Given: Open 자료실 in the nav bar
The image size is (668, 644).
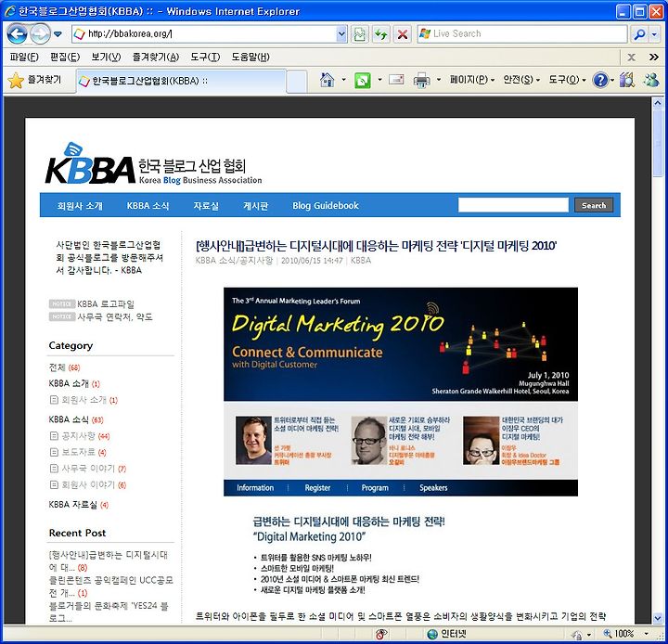Looking at the screenshot, I should (x=206, y=206).
